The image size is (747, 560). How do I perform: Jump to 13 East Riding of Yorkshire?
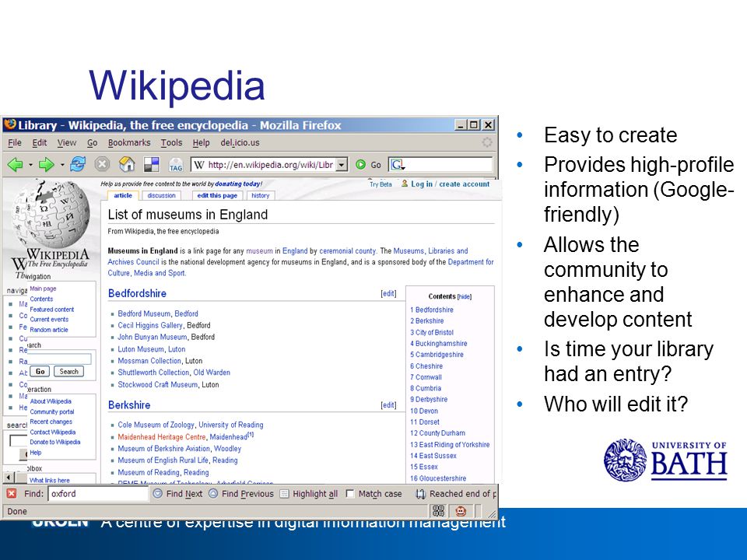click(450, 444)
